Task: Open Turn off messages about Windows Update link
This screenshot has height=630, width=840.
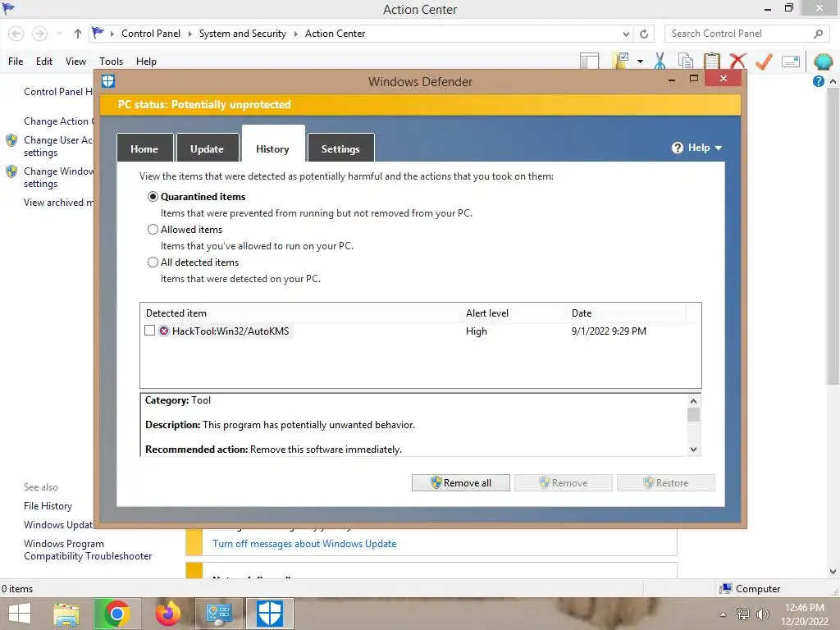Action: pos(304,544)
